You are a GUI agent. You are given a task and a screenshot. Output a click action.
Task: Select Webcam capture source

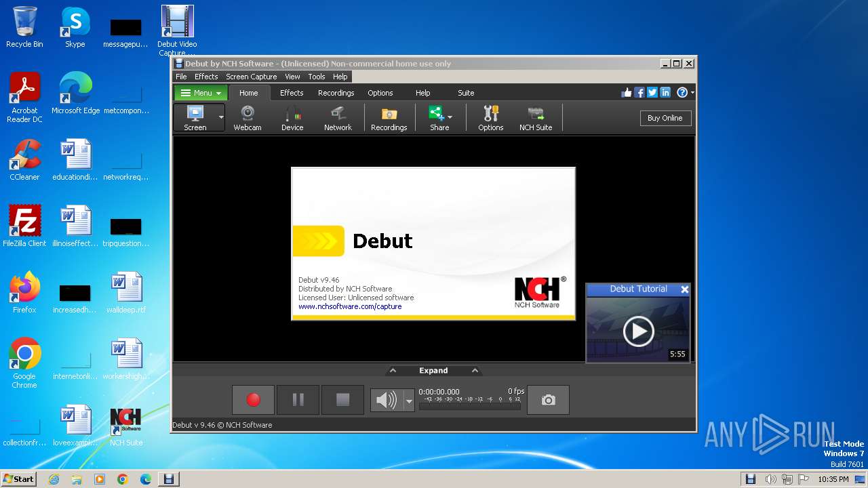tap(248, 118)
